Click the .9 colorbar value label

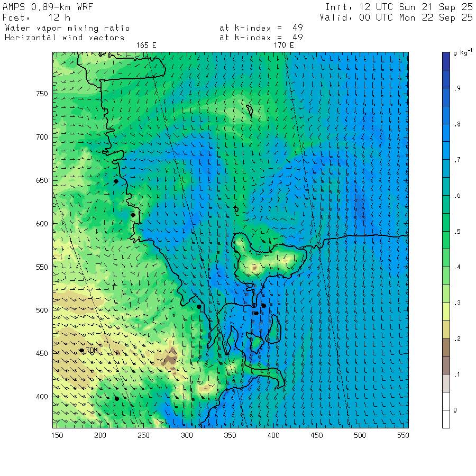coord(455,88)
